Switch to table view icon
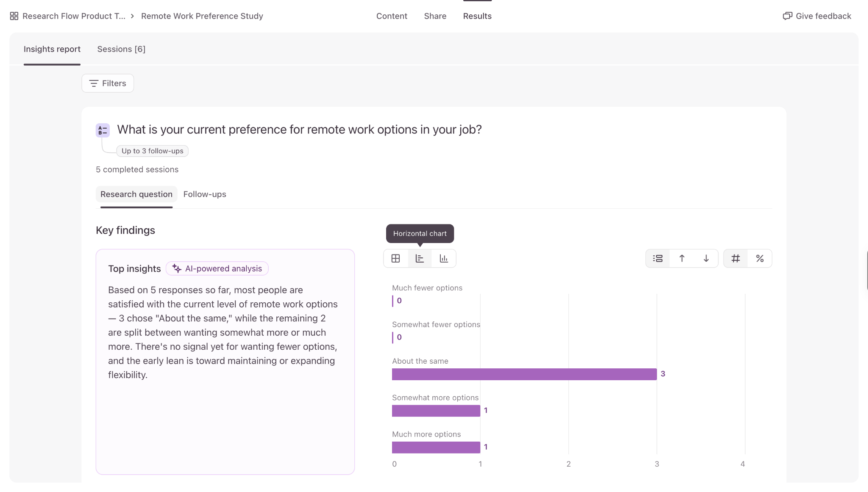Screen dimensions: 868x492 pos(395,258)
